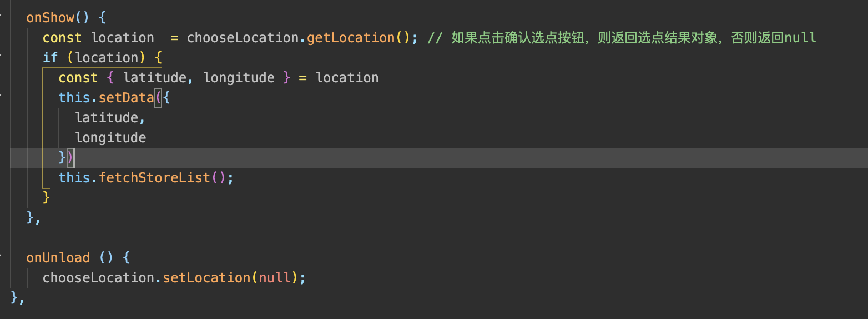868x319 pixels.
Task: Collapse the this.setData block fold arrow
Action: click(x=2, y=94)
